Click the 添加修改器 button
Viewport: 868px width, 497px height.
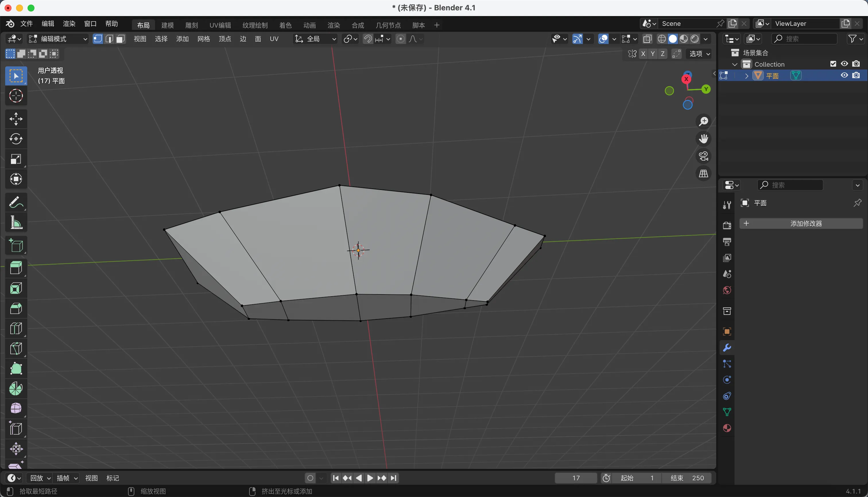pos(801,224)
